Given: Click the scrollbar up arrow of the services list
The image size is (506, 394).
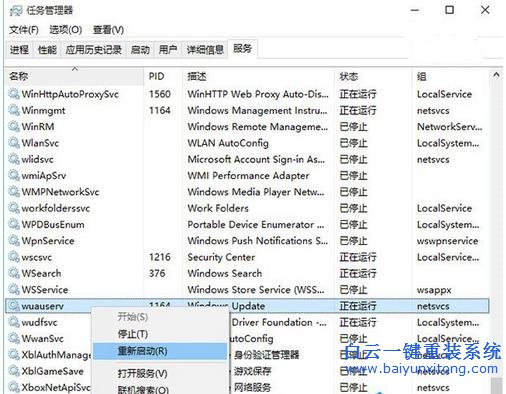Looking at the screenshot, I should (496, 75).
